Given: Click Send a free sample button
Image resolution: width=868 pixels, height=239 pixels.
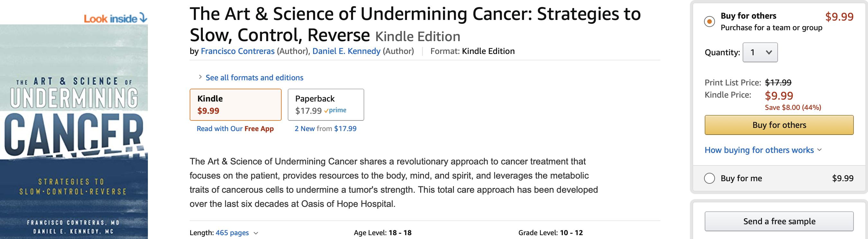Looking at the screenshot, I should 779,221.
